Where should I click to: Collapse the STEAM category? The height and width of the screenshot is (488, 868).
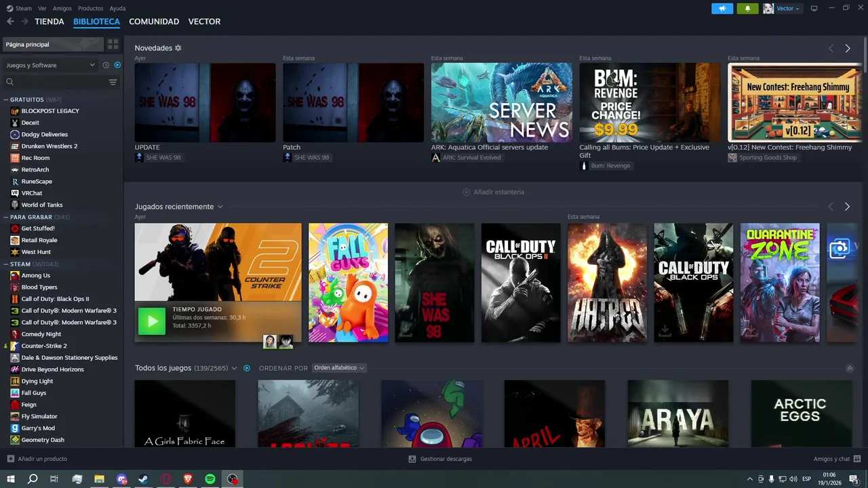(x=6, y=264)
